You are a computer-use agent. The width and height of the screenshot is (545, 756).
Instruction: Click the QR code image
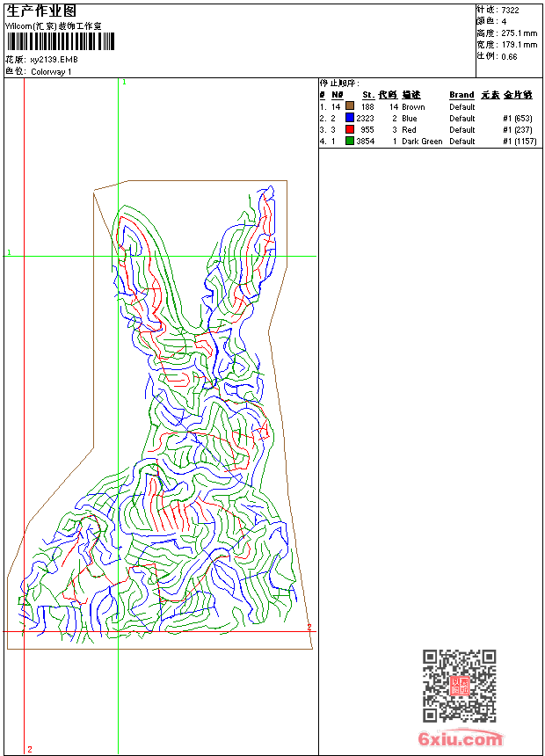(459, 686)
